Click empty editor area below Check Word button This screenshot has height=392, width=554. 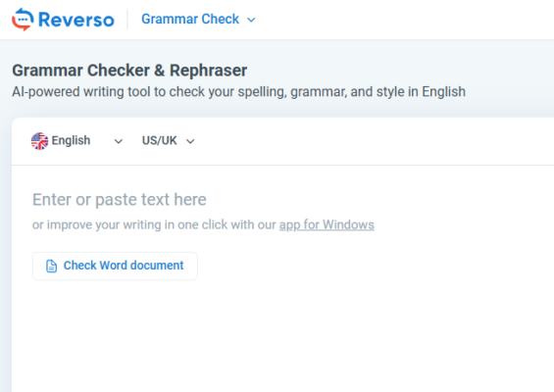[x=282, y=335]
